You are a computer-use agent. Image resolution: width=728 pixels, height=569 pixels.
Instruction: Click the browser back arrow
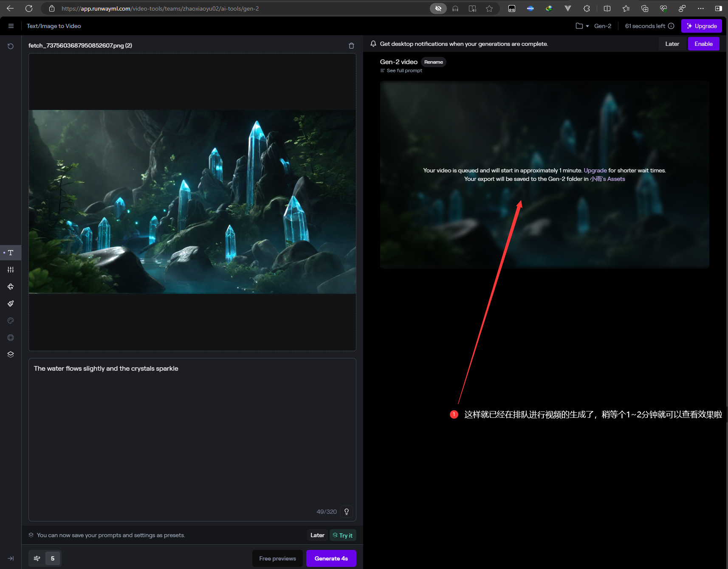[10, 8]
